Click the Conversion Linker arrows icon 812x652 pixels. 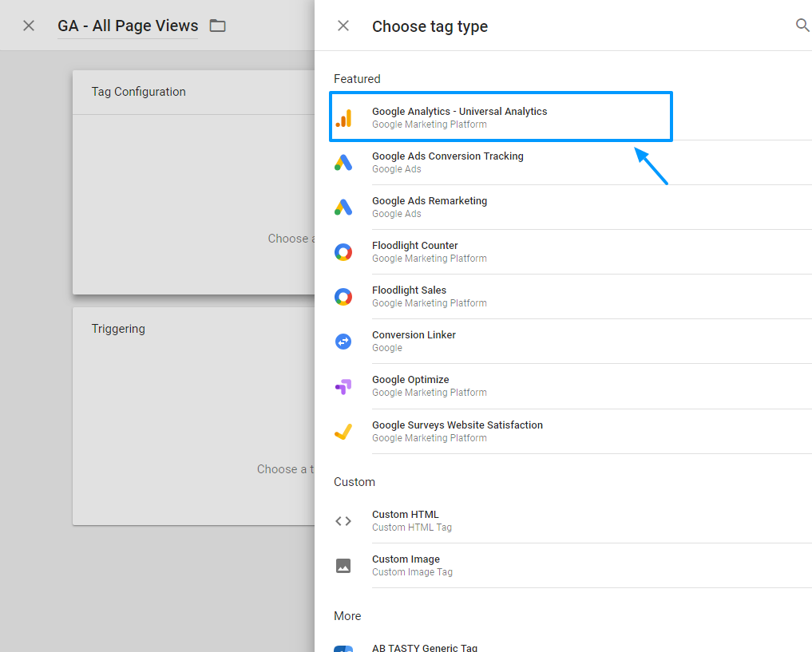[343, 342]
